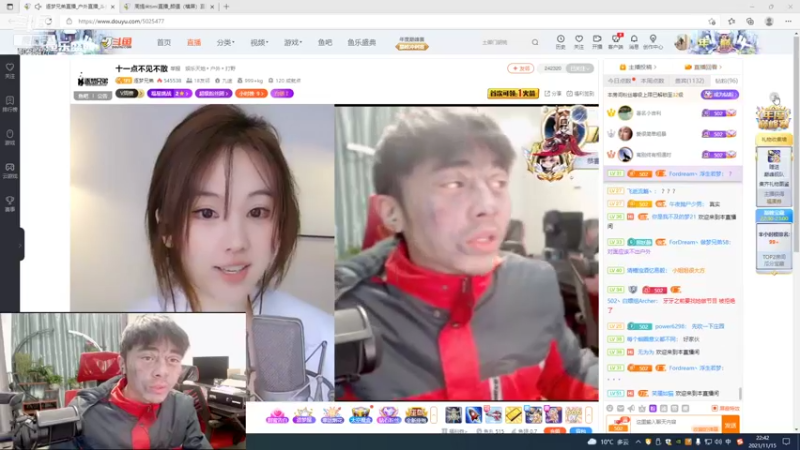The image size is (800, 450).
Task: Click the 分享 share link
Action: [x=553, y=94]
